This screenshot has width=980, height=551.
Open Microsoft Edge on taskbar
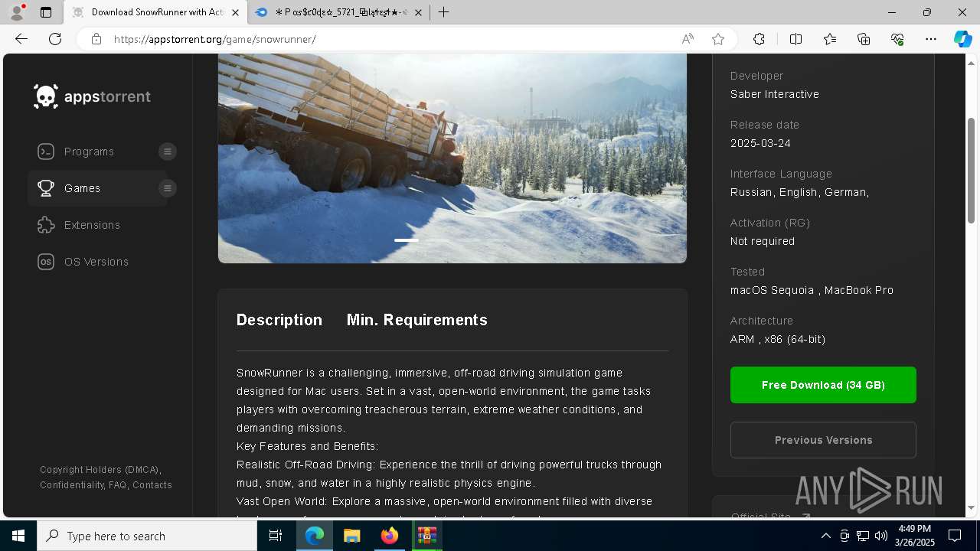(315, 536)
